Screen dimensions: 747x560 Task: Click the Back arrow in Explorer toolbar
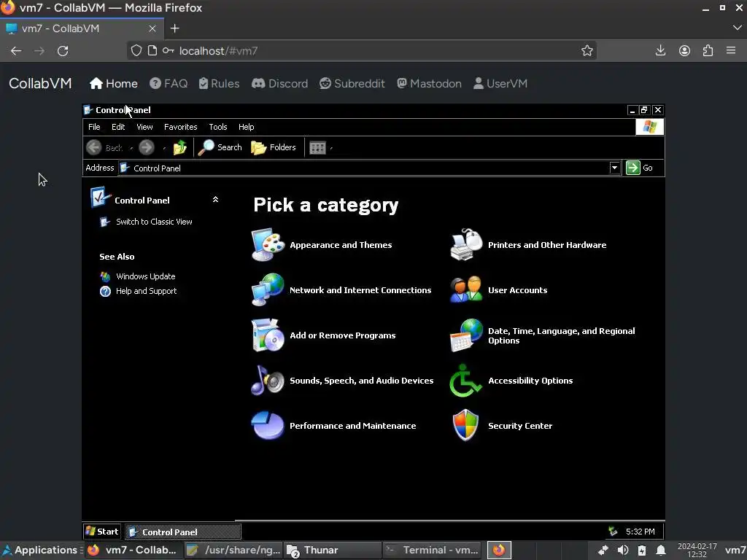[94, 147]
